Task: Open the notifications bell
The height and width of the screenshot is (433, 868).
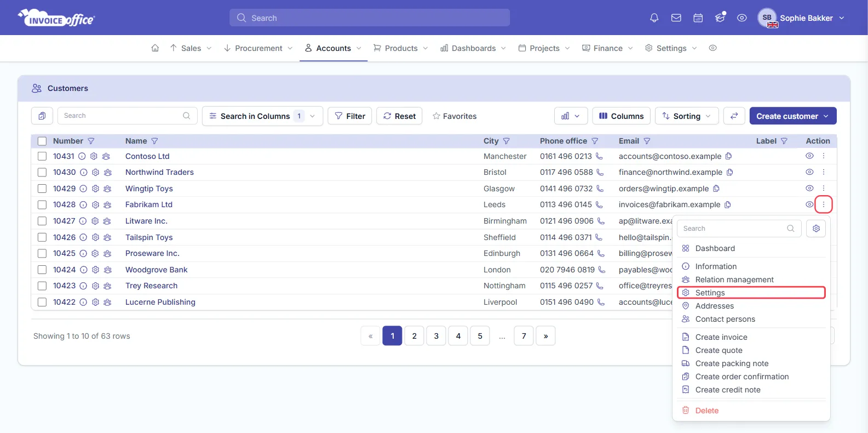Action: [654, 18]
